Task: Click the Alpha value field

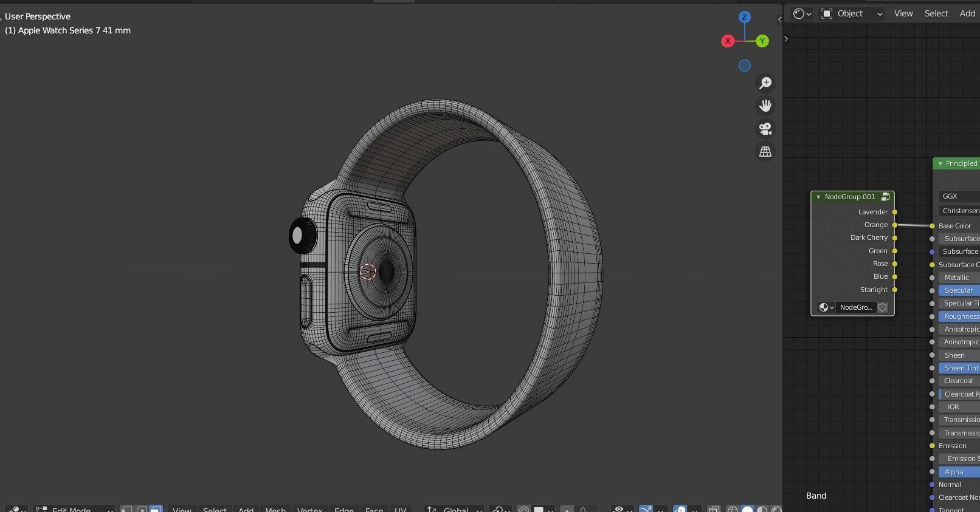Action: click(x=959, y=472)
